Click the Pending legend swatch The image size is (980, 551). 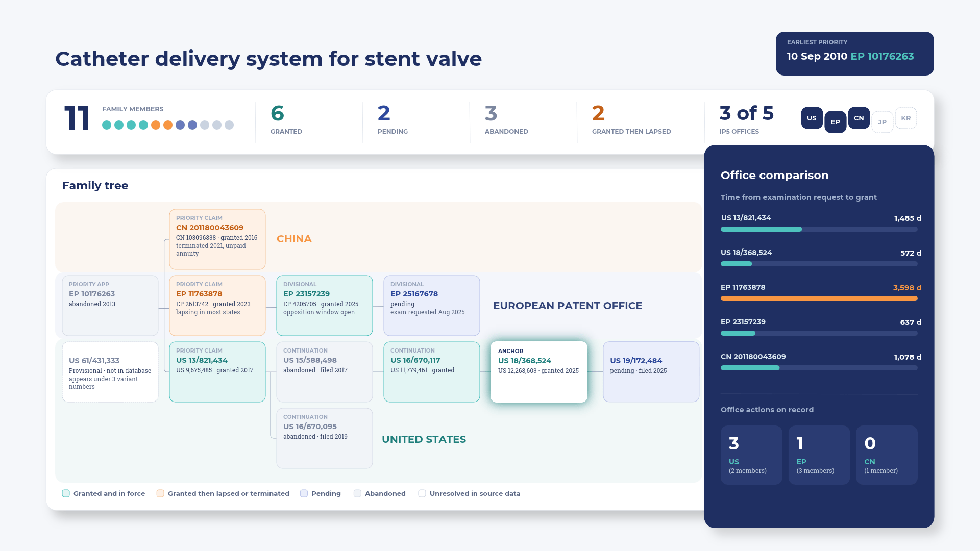click(x=304, y=493)
